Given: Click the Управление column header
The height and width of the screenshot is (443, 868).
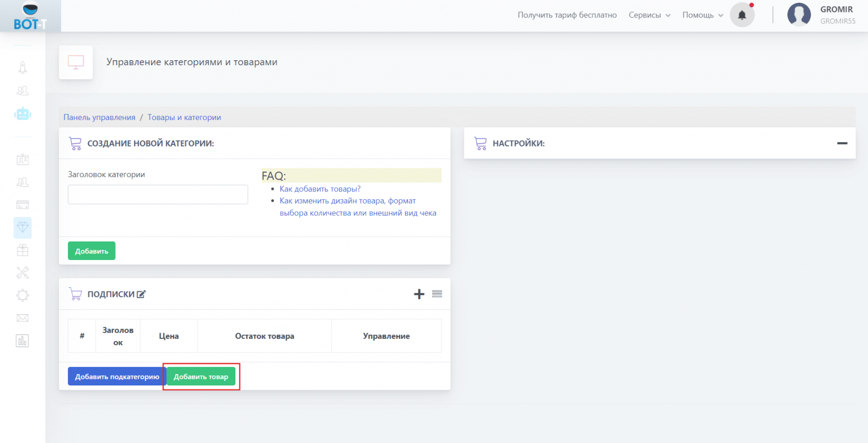Looking at the screenshot, I should [386, 336].
